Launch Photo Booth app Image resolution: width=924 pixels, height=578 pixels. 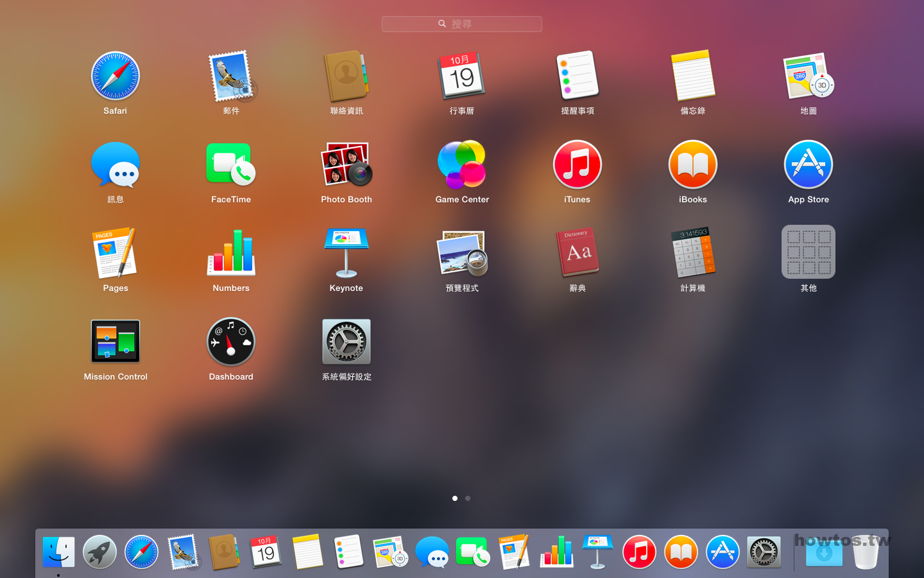coord(346,165)
